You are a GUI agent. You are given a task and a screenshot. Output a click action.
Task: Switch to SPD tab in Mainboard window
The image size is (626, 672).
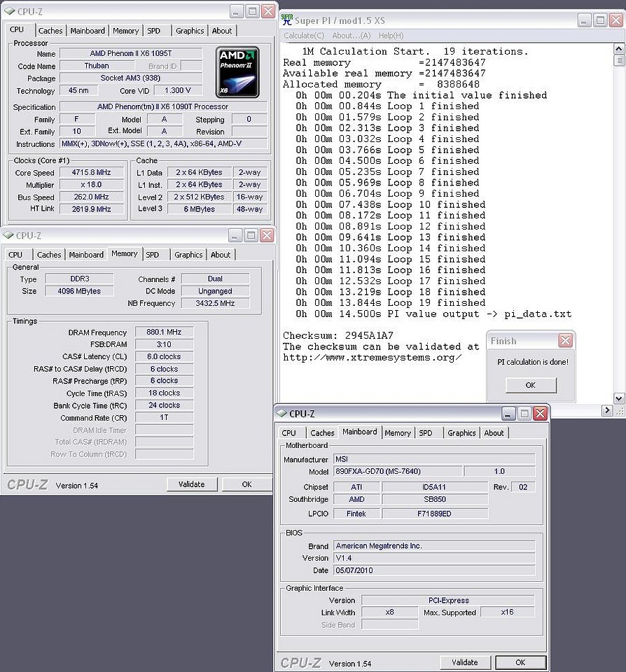[426, 433]
